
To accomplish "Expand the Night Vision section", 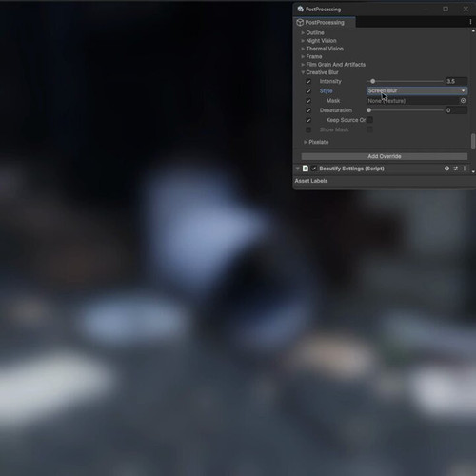I will (303, 41).
